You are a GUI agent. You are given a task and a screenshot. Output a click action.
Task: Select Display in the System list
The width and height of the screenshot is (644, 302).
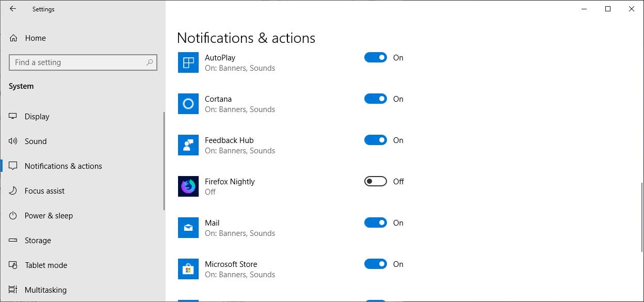[82, 117]
